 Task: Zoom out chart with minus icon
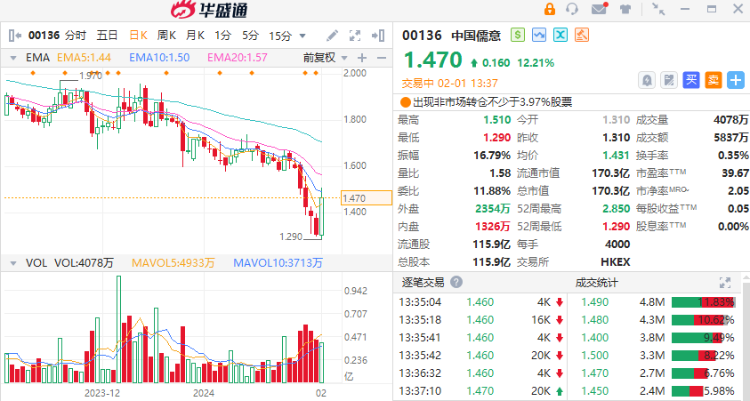click(x=381, y=58)
